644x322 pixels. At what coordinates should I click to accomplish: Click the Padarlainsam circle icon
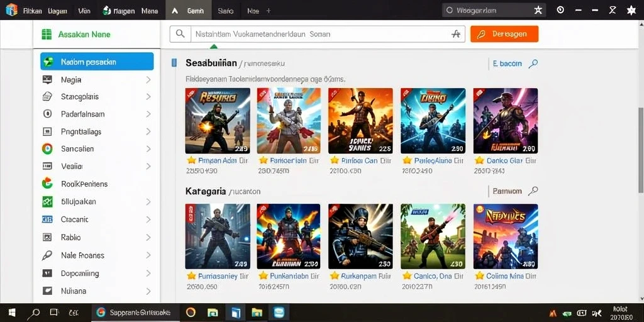point(47,114)
